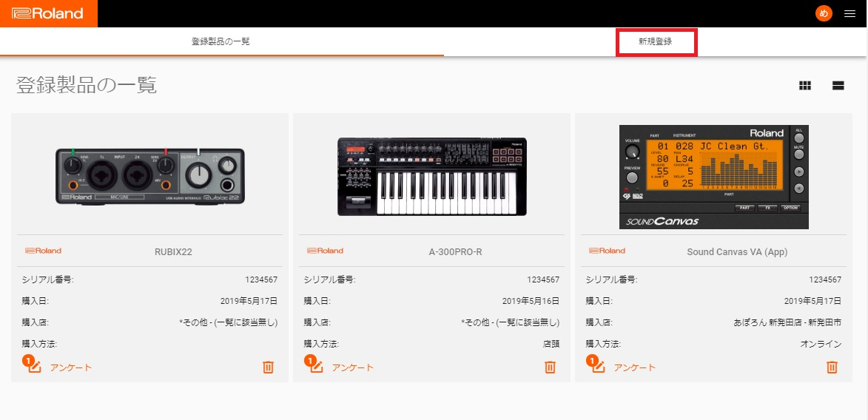Viewport: 868px width, 420px height.
Task: Open the Roland logo home link
Action: (x=48, y=13)
